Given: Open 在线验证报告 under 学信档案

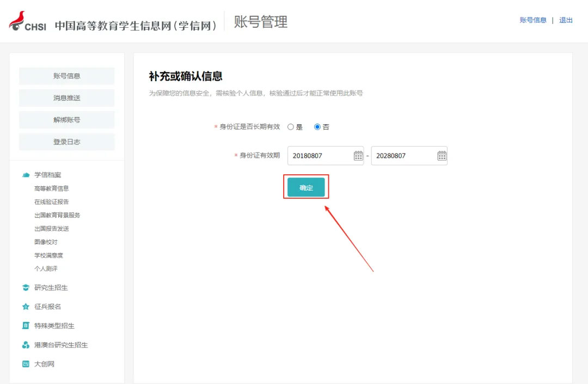Looking at the screenshot, I should [52, 202].
